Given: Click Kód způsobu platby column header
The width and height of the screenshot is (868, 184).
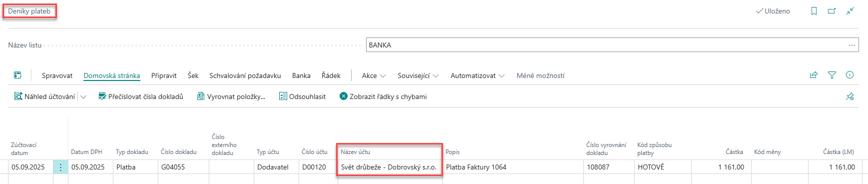Looking at the screenshot, I should 654,149.
